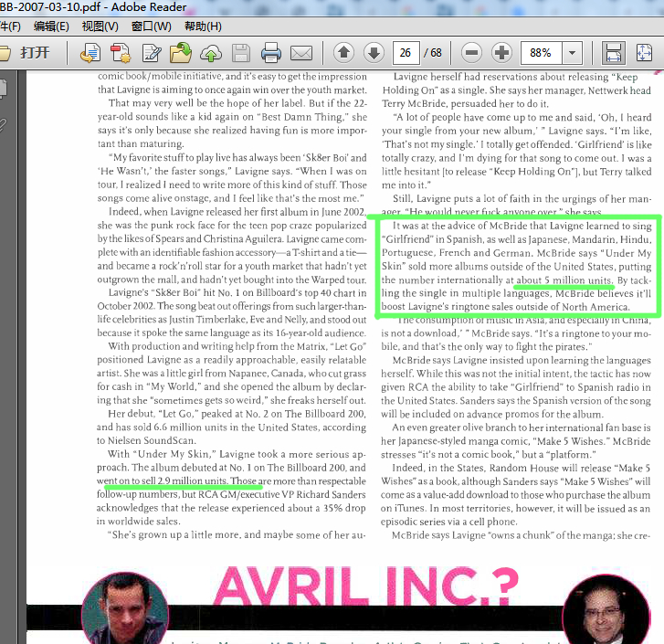Zoom out with the minus button
The height and width of the screenshot is (644, 664).
pyautogui.click(x=471, y=53)
